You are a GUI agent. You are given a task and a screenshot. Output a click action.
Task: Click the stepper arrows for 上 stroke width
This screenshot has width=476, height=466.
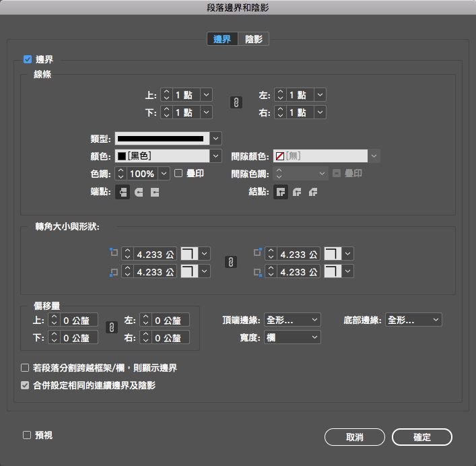point(166,95)
